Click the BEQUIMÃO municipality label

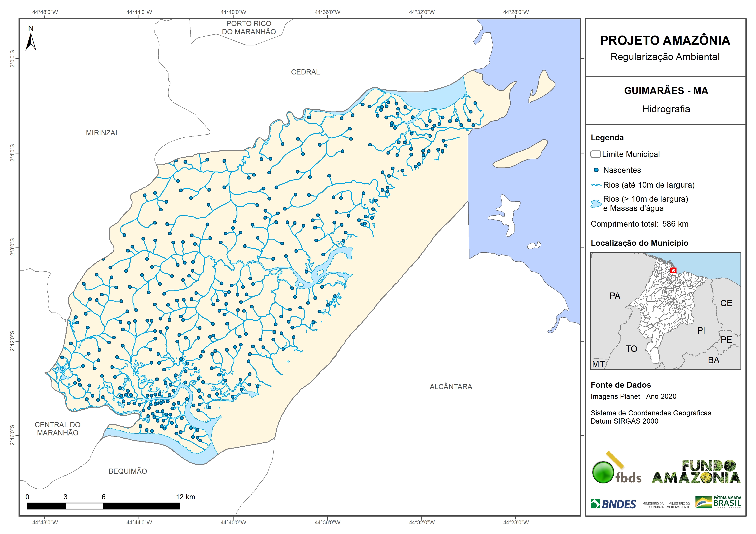tap(128, 471)
